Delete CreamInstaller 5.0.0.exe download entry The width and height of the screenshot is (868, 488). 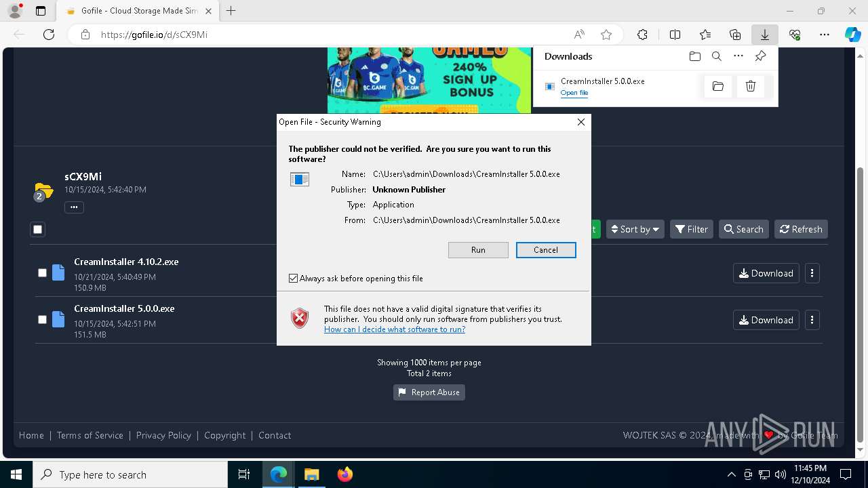751,86
